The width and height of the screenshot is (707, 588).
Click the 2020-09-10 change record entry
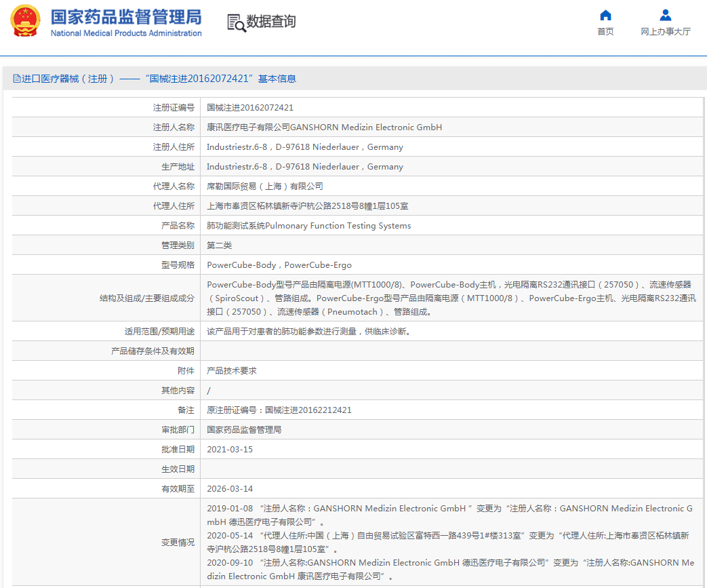click(x=451, y=570)
